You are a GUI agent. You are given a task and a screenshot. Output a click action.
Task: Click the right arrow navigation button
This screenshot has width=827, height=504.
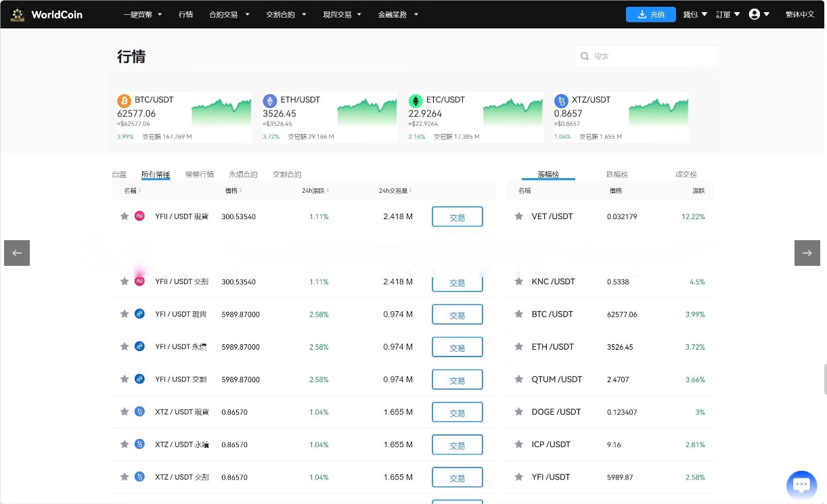pos(807,253)
